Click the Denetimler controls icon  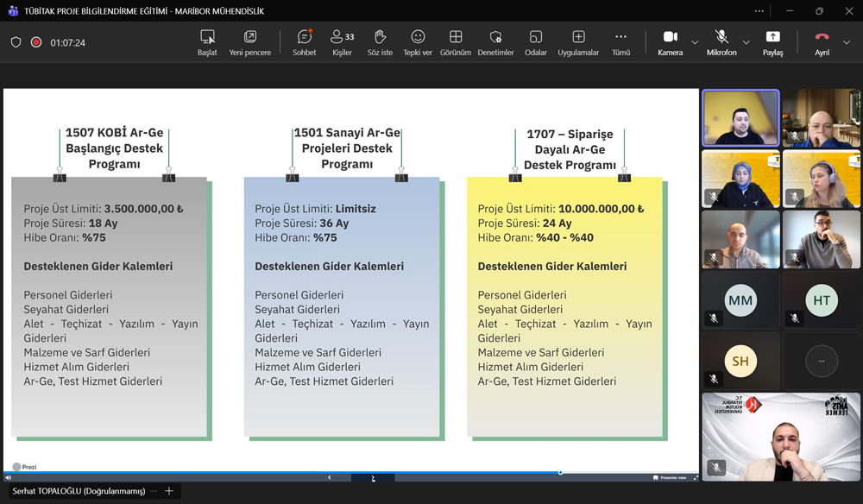tap(495, 42)
